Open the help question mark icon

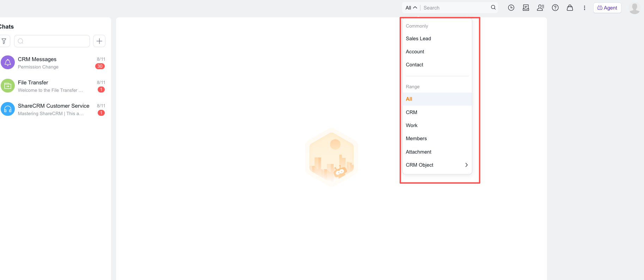[x=555, y=8]
